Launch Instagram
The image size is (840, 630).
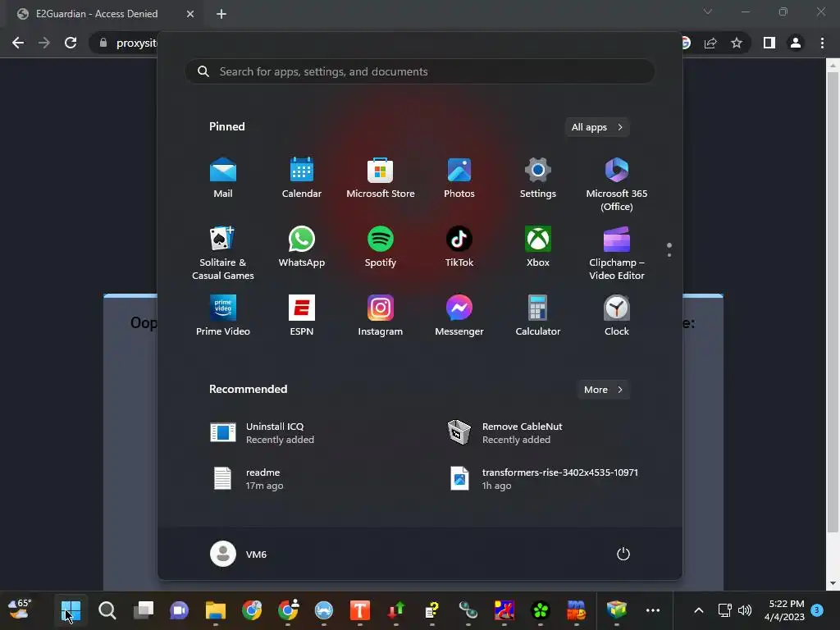[381, 316]
